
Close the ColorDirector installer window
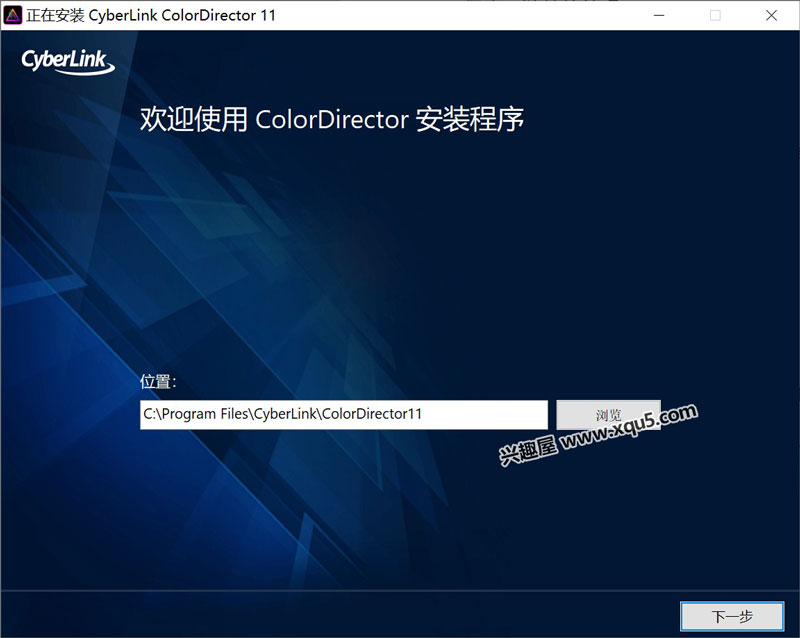coord(771,15)
